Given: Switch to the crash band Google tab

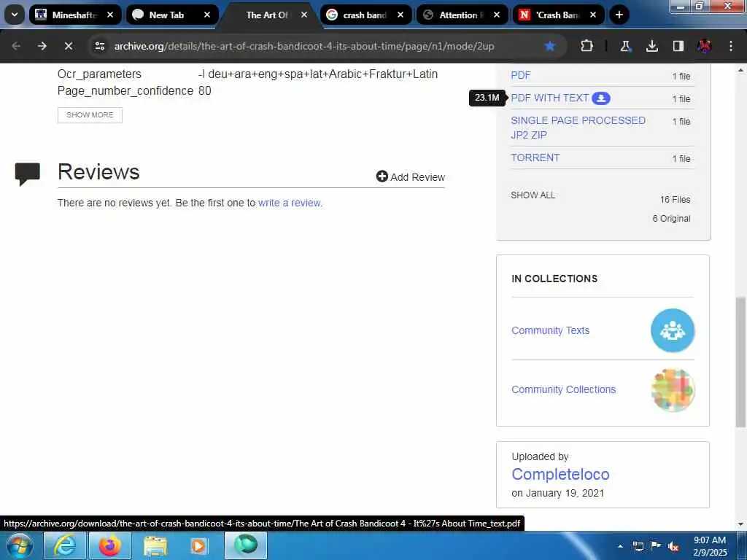Looking at the screenshot, I should pyautogui.click(x=366, y=15).
